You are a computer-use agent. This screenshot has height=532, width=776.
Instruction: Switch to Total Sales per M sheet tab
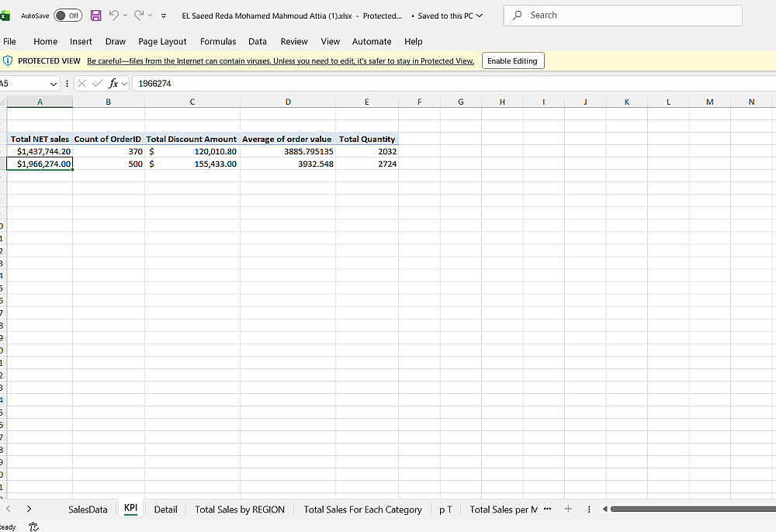(x=504, y=510)
